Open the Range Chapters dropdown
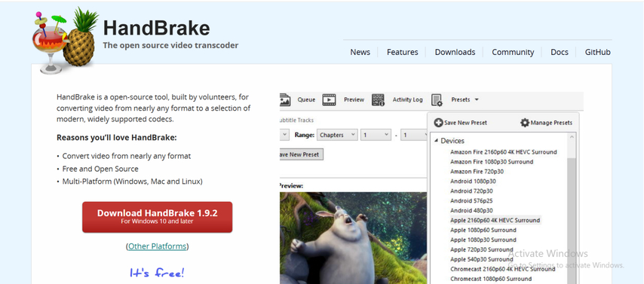This screenshot has width=644, height=284. click(x=337, y=135)
